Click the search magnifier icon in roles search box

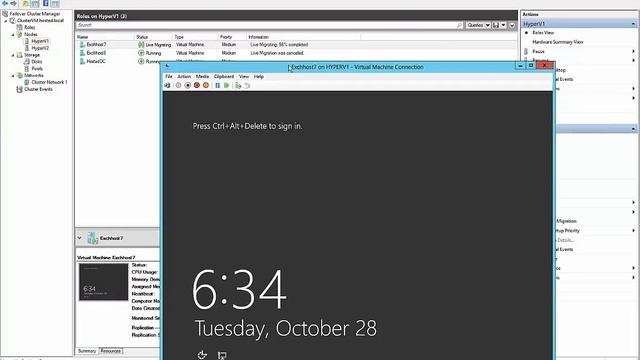(x=459, y=25)
